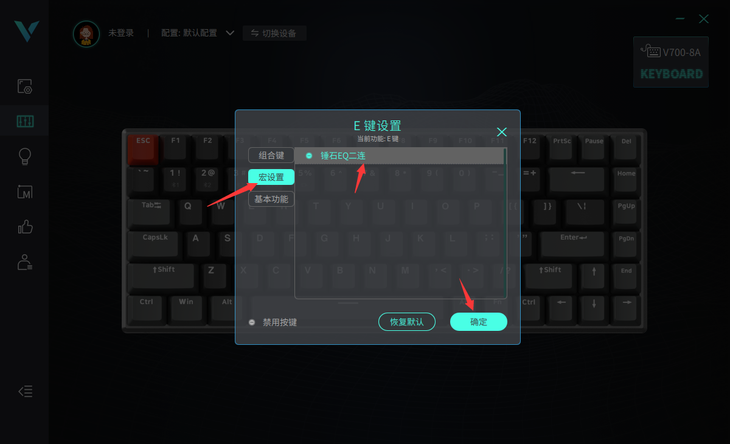Click the thumbs-up sidebar icon

[x=25, y=227]
